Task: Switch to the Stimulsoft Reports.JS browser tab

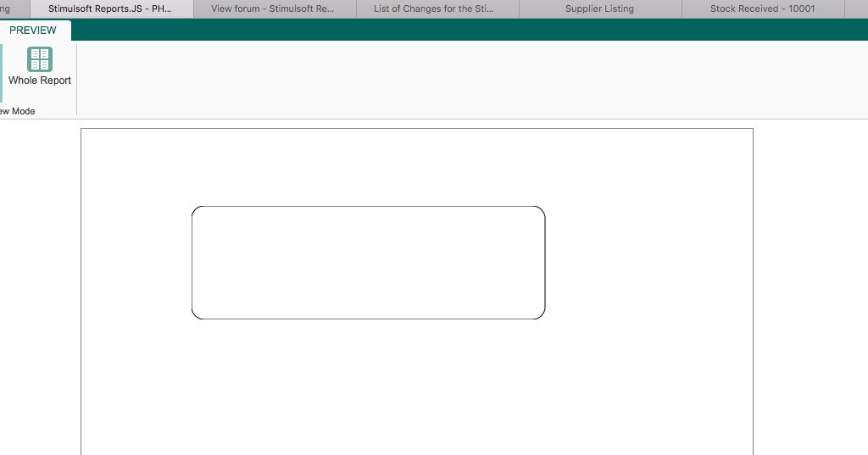Action: point(111,8)
